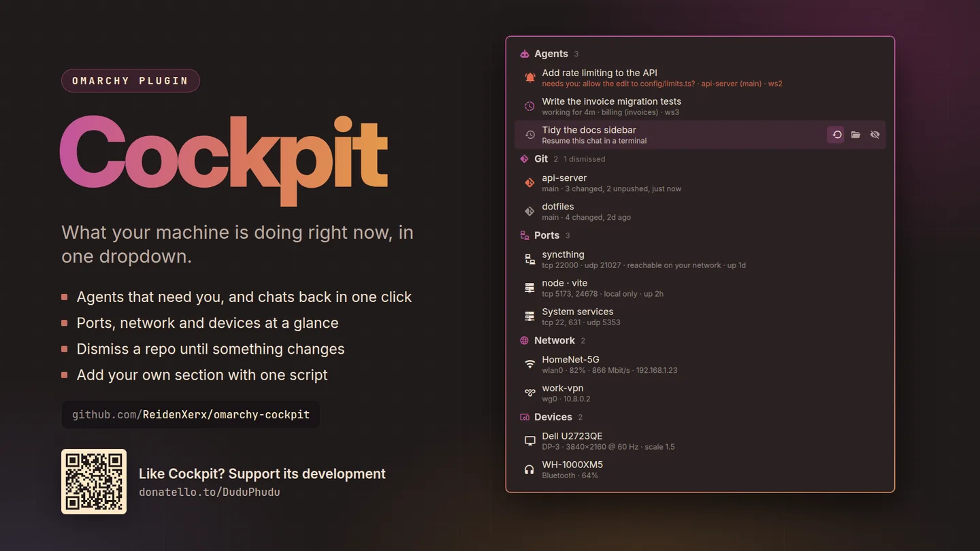Image resolution: width=980 pixels, height=551 pixels.
Task: Open the folder for Tidy the docs sidebar
Action: point(855,135)
